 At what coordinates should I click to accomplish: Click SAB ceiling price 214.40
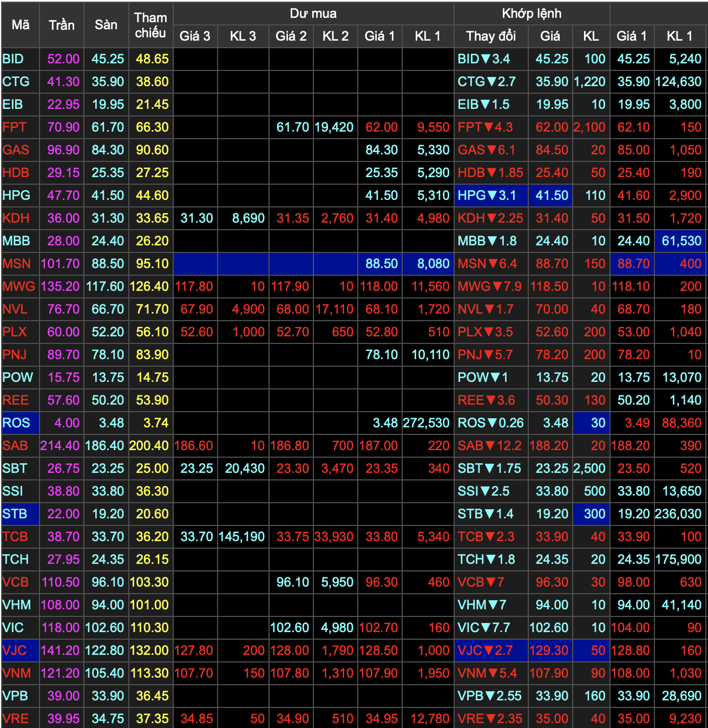click(x=62, y=446)
